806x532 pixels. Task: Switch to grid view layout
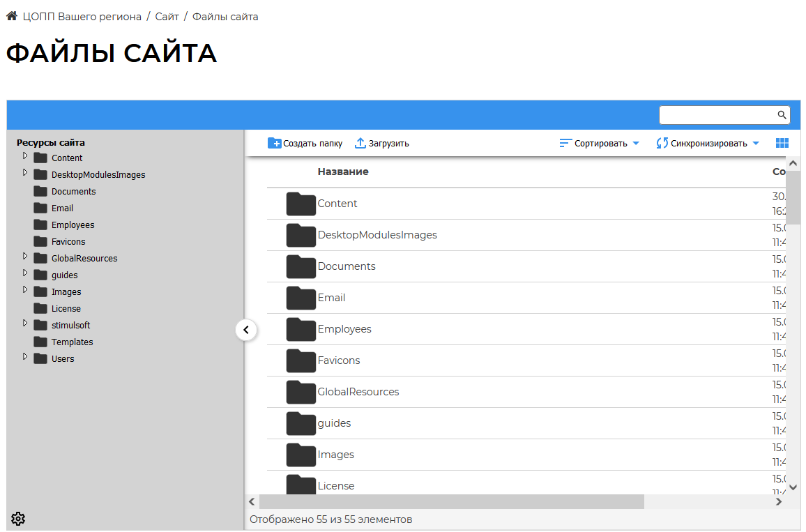coord(782,143)
